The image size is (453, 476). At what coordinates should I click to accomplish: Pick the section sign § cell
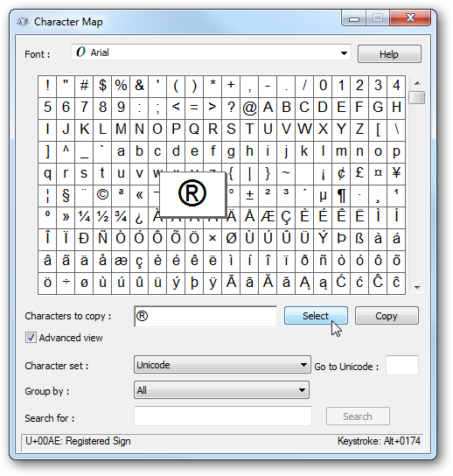(x=66, y=195)
